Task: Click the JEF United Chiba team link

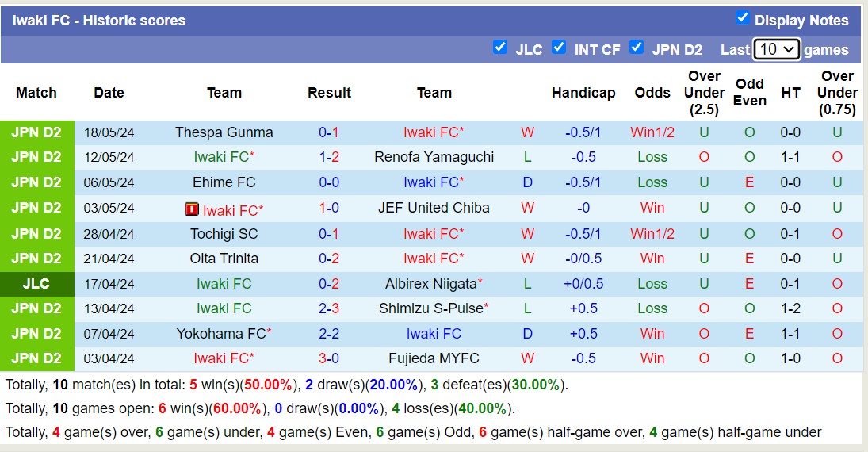Action: click(434, 208)
